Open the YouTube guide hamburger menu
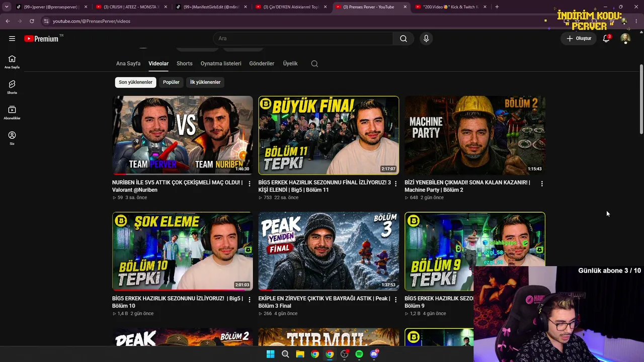This screenshot has height=362, width=644. 12,38
